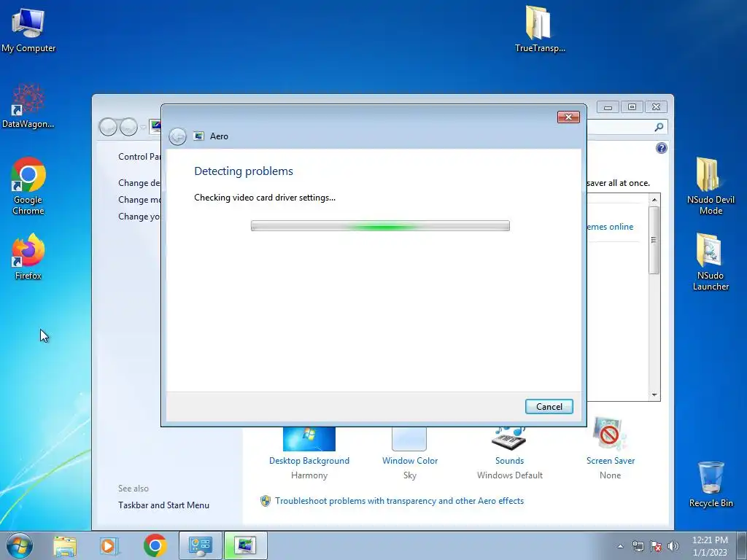Click Troubleshoot problems with transparency link

399,501
